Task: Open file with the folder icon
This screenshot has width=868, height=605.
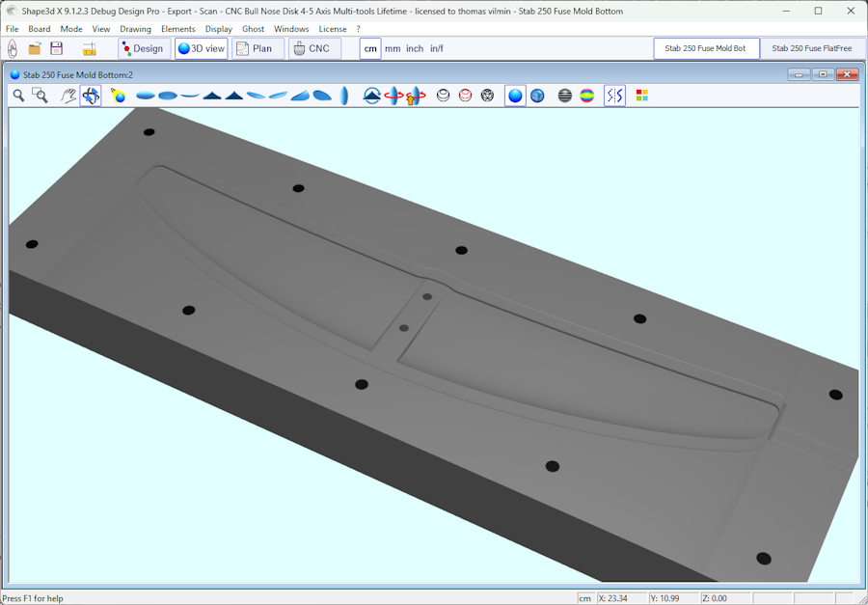Action: pos(35,48)
